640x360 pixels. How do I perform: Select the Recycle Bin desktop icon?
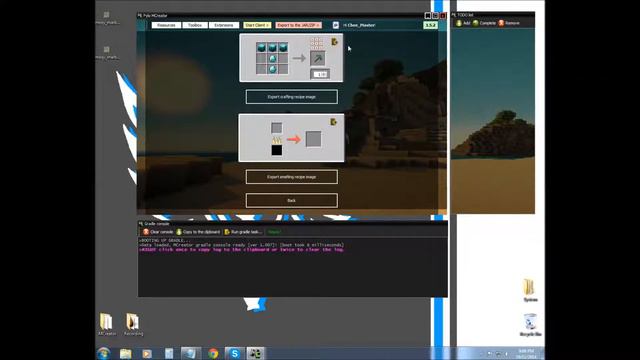click(530, 324)
